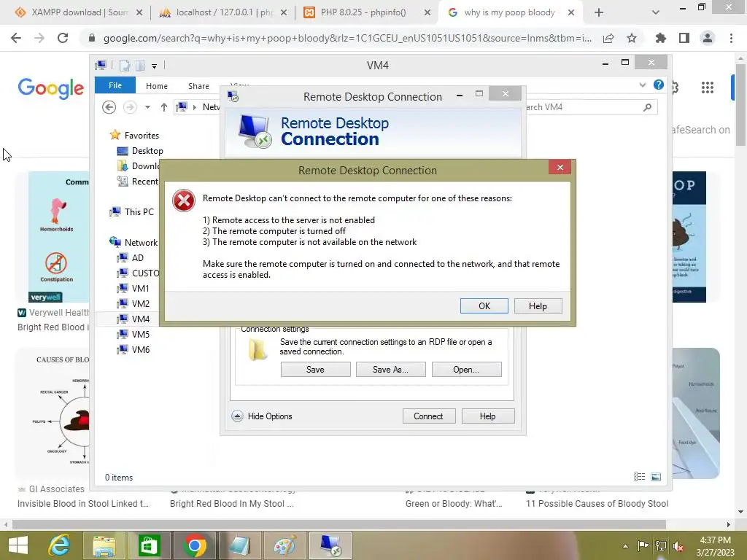
Task: Click the Save As... button
Action: (x=391, y=370)
